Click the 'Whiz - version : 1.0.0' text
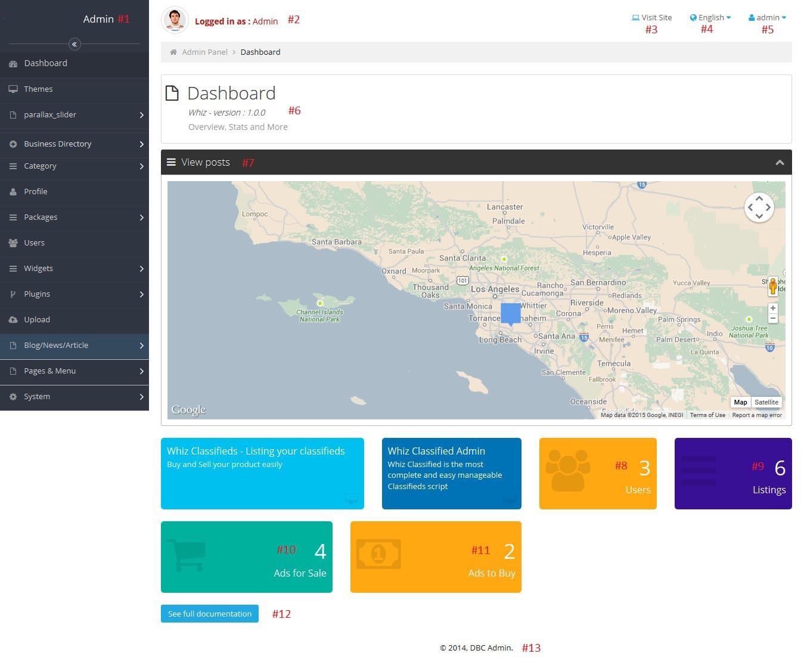 click(227, 113)
